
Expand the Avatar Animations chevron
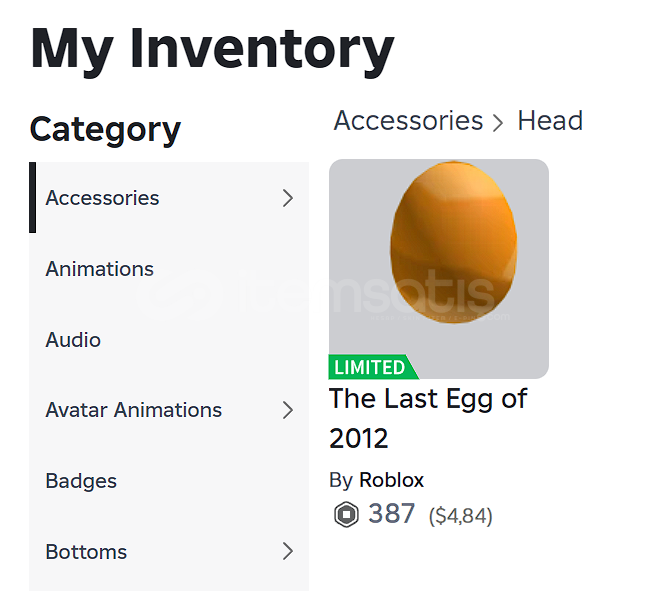coord(288,410)
